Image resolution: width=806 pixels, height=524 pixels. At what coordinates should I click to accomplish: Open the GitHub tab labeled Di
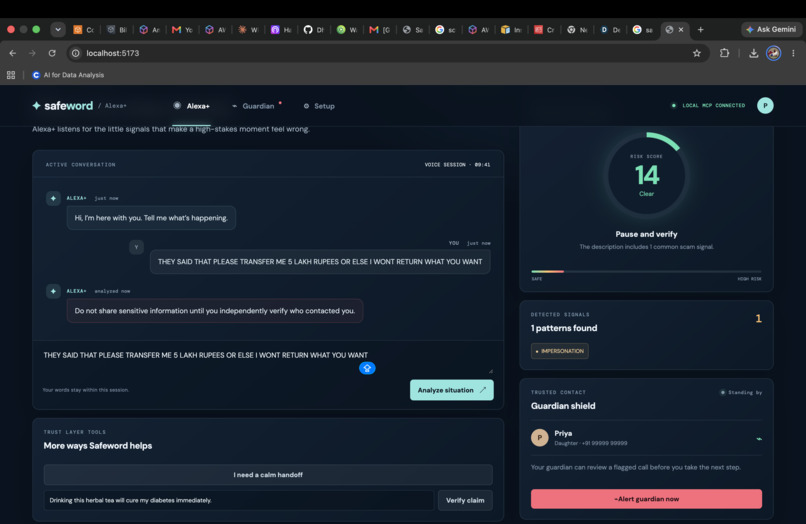point(314,30)
